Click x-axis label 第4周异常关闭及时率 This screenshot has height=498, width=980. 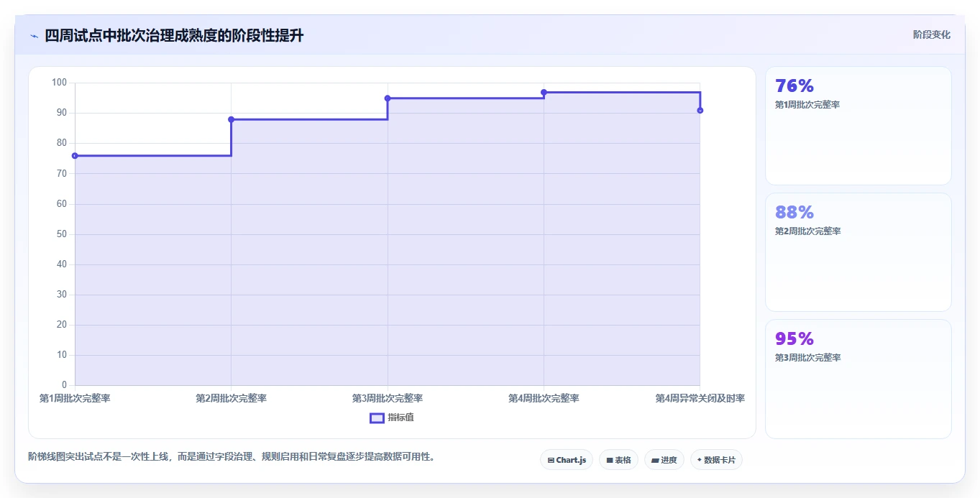tap(700, 398)
